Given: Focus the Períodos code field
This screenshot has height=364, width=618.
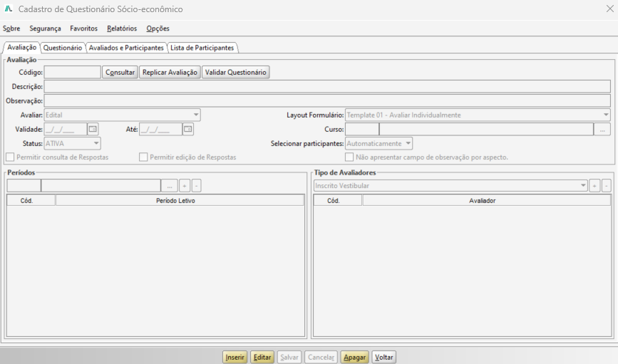Looking at the screenshot, I should point(24,185).
